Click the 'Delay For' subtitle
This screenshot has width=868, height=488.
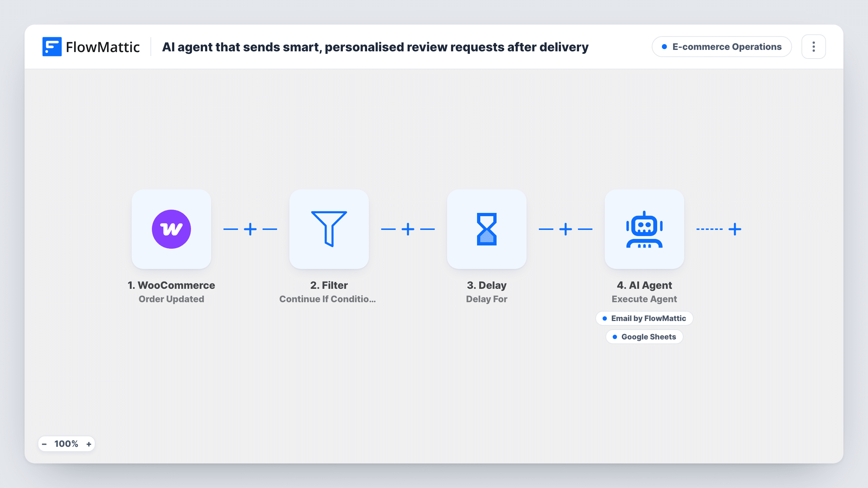point(487,299)
